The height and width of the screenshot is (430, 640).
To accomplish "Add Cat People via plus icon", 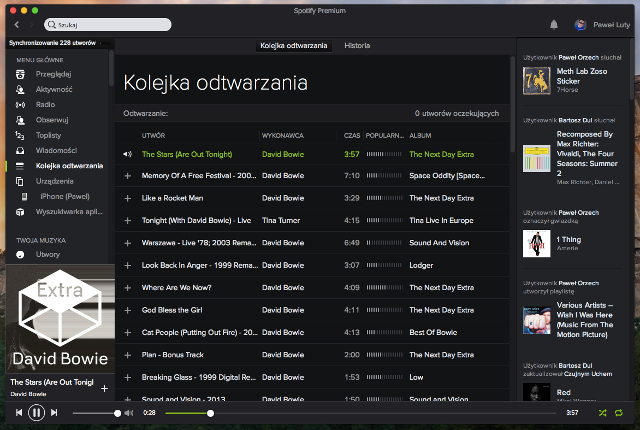I will [x=128, y=333].
